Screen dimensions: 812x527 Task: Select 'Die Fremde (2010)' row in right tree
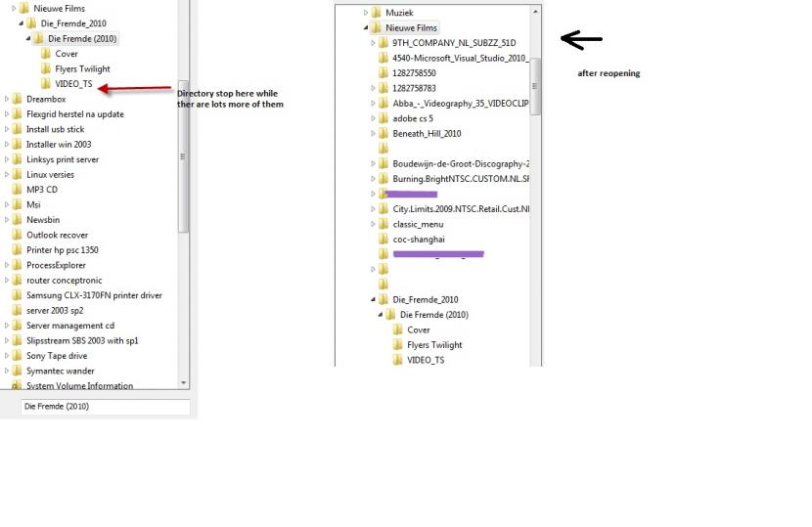pyautogui.click(x=434, y=315)
